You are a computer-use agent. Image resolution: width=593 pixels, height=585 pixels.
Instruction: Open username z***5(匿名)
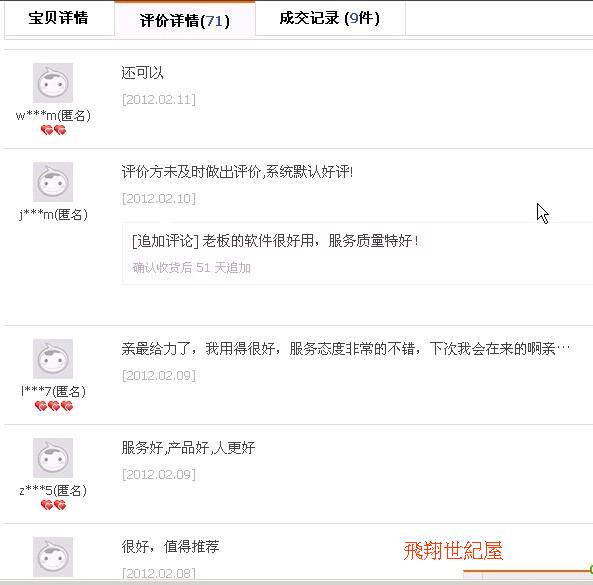click(x=53, y=490)
